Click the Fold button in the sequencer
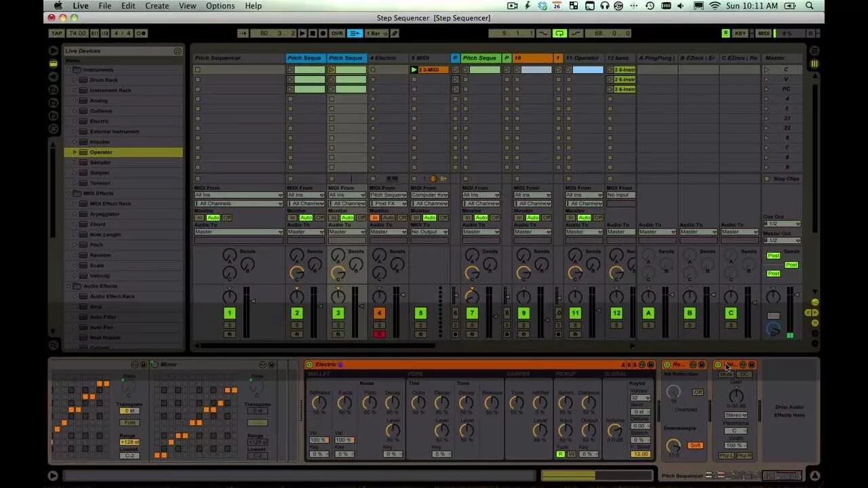Viewport: 868px width, 488px height. click(x=130, y=422)
